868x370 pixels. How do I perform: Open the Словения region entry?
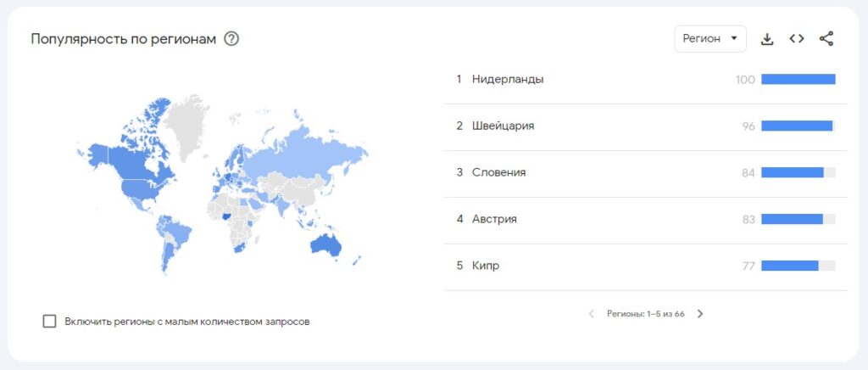pyautogui.click(x=498, y=173)
